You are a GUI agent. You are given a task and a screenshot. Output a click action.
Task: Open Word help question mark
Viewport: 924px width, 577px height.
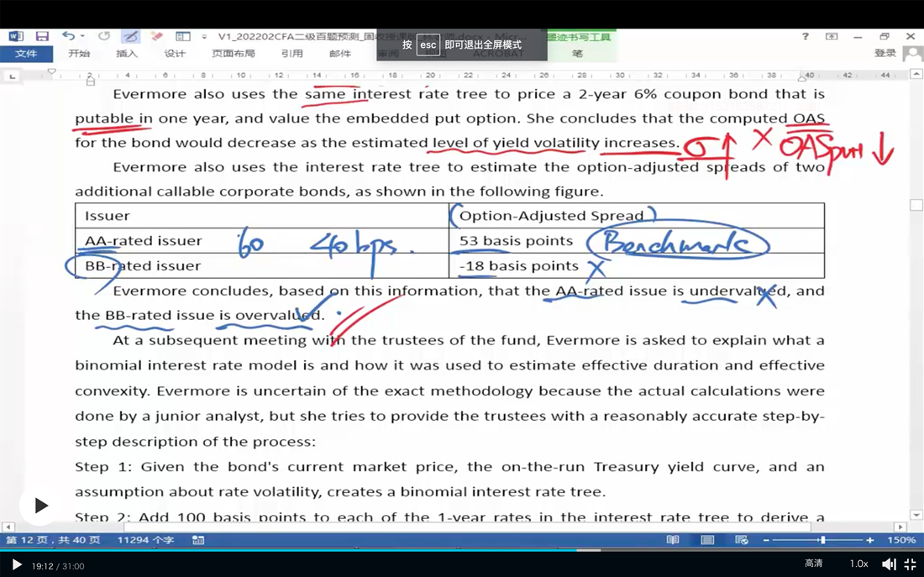[805, 37]
